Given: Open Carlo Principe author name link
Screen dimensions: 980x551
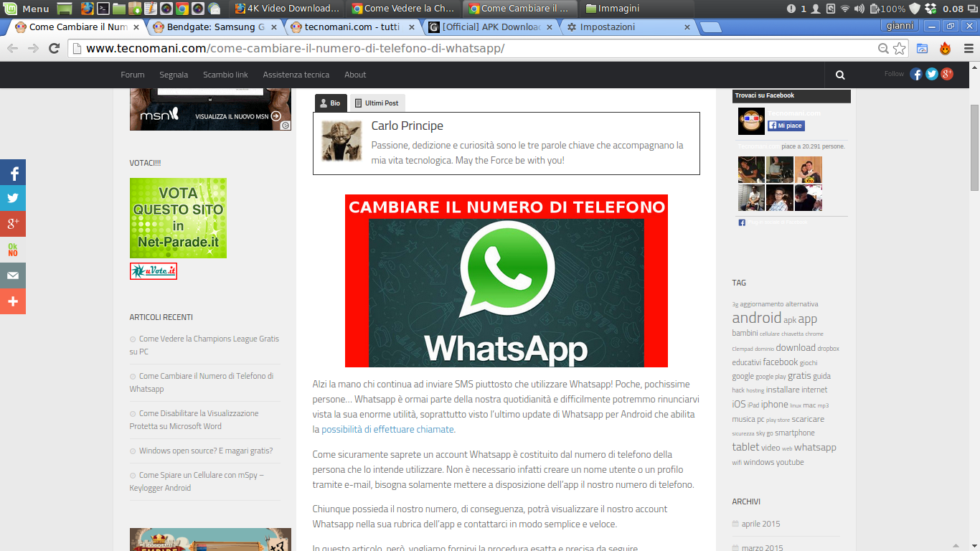Looking at the screenshot, I should point(407,126).
